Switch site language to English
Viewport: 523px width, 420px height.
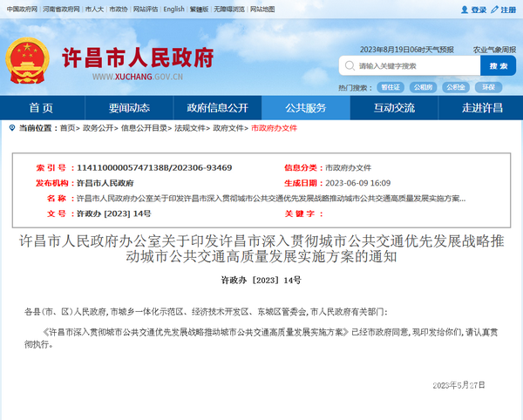173,9
